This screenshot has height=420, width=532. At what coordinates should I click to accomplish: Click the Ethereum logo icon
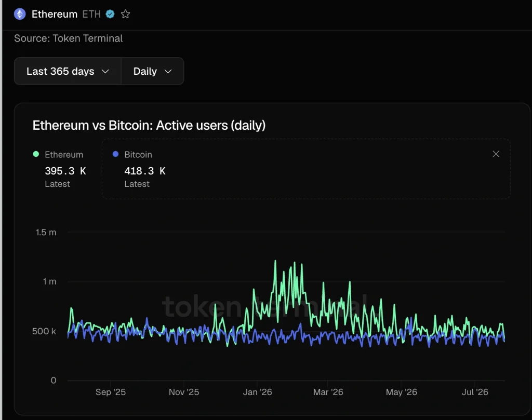coord(20,14)
